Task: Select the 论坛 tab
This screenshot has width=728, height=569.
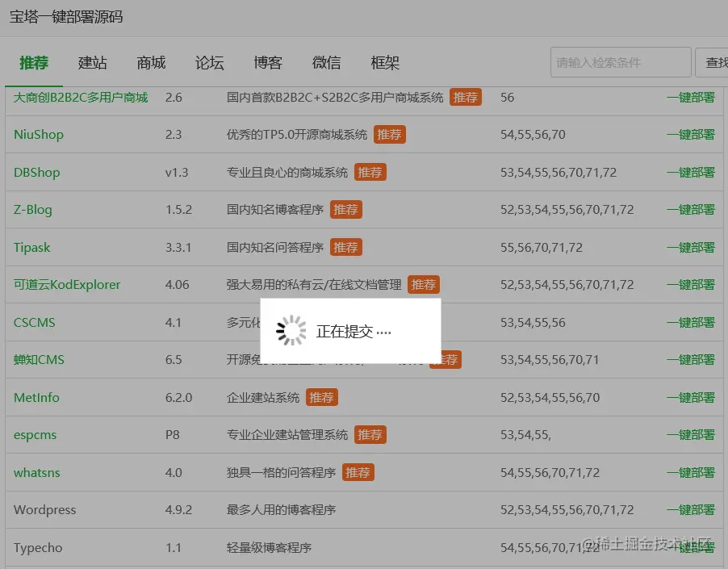Action: pyautogui.click(x=209, y=63)
